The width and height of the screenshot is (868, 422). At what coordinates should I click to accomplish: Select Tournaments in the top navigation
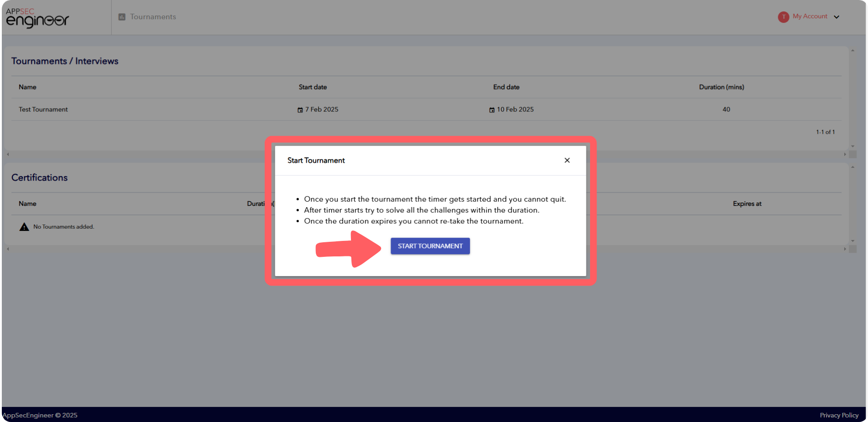pyautogui.click(x=153, y=16)
